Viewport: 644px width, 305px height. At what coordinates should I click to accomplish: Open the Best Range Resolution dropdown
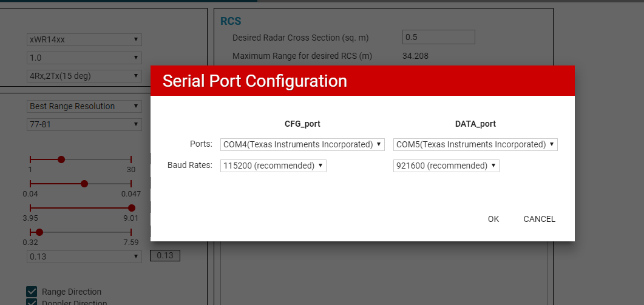(x=84, y=106)
